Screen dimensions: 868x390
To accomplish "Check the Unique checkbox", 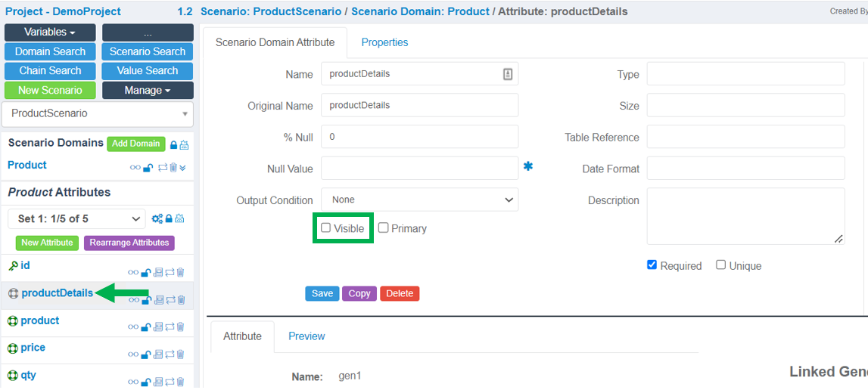I will click(720, 265).
